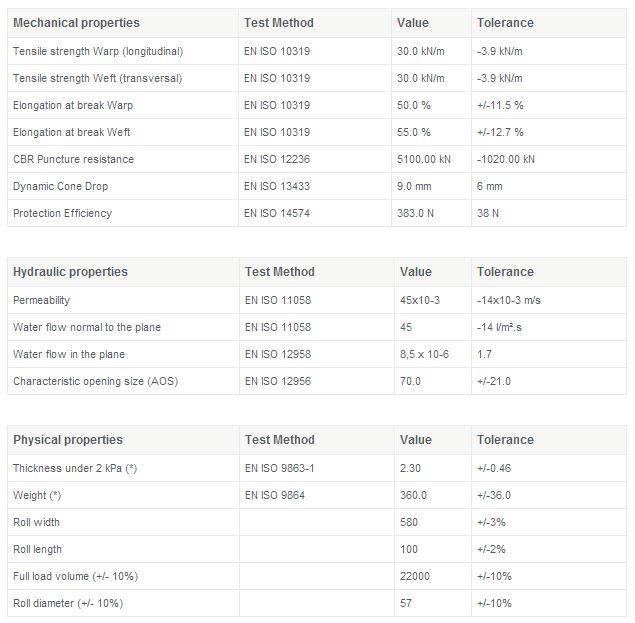This screenshot has height=623, width=635.
Task: Select the 22000 full load volume value
Action: point(415,576)
